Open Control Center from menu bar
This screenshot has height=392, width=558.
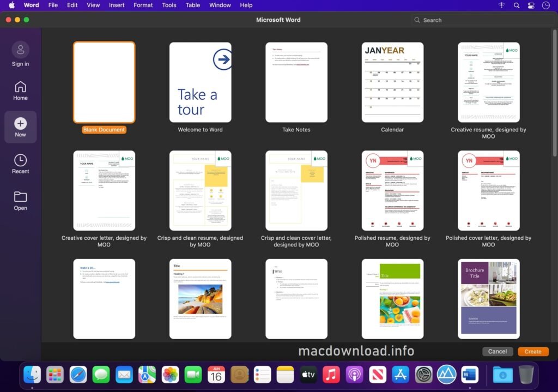pos(531,5)
